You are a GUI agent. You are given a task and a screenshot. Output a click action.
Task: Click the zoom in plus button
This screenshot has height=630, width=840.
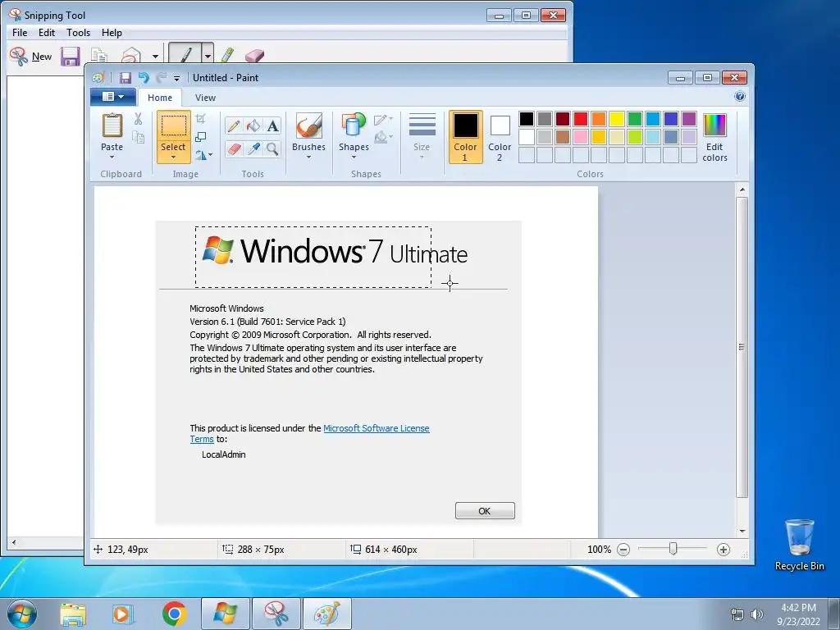(x=724, y=549)
